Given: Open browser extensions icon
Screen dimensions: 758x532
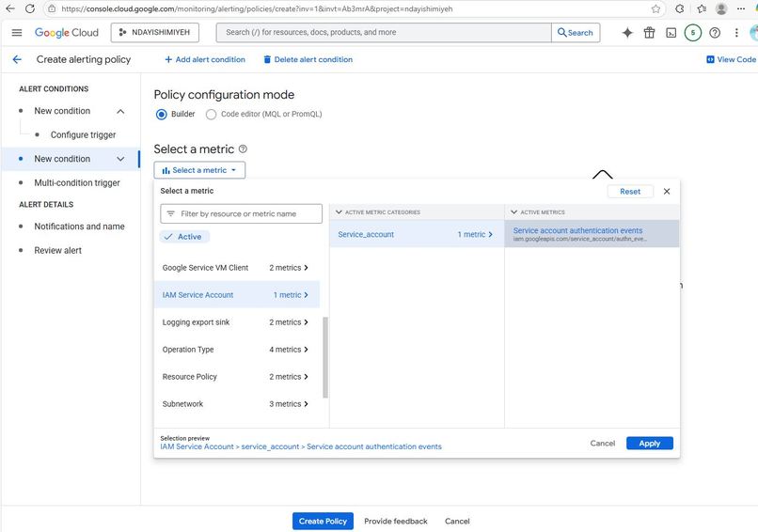Looking at the screenshot, I should point(680,8).
